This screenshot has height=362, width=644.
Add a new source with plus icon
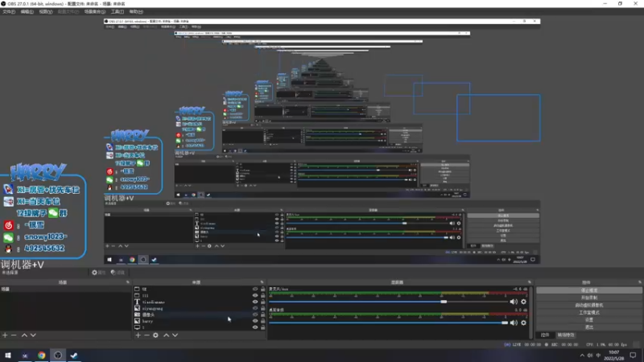tap(138, 335)
